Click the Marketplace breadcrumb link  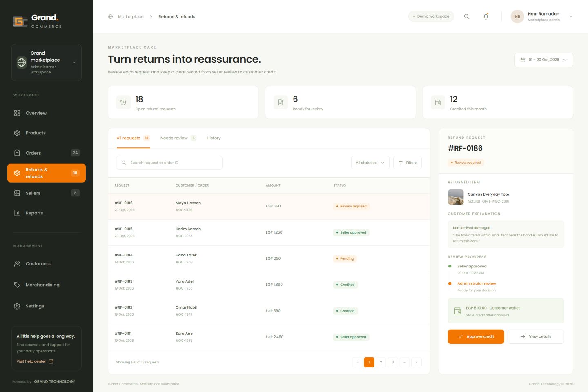point(131,17)
